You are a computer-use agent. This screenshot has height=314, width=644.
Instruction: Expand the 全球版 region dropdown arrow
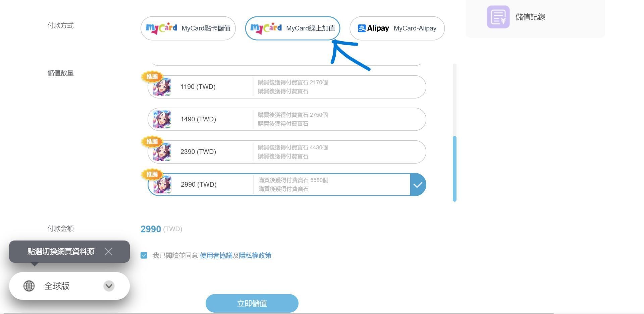point(109,286)
